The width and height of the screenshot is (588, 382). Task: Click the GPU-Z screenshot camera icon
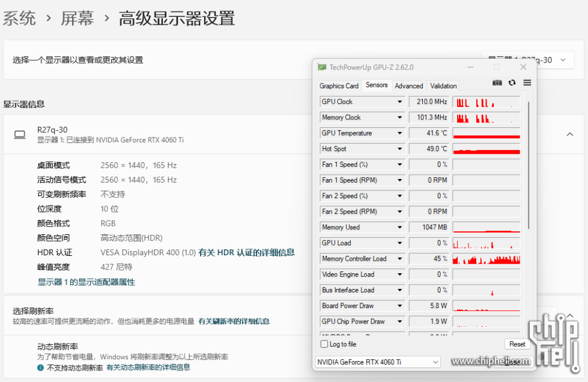(x=497, y=83)
